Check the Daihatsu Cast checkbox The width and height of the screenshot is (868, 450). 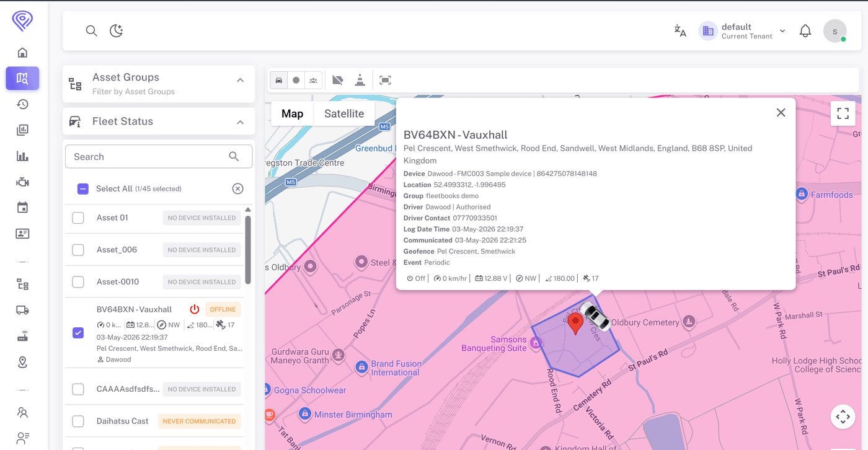tap(78, 421)
